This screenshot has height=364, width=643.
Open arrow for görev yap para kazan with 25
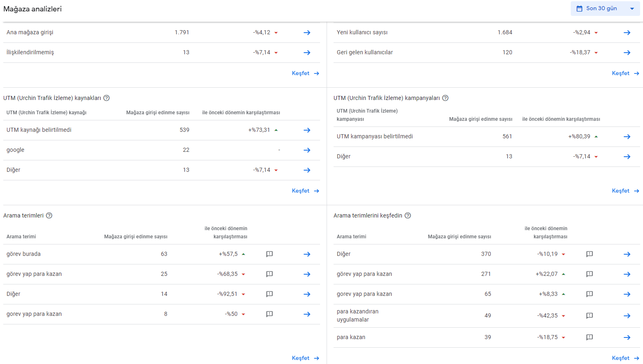(x=307, y=274)
